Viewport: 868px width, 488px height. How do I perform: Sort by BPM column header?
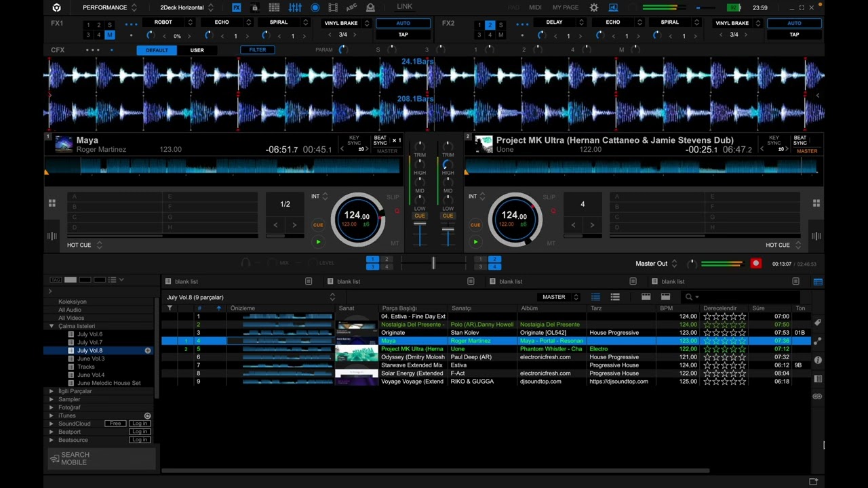tap(667, 308)
